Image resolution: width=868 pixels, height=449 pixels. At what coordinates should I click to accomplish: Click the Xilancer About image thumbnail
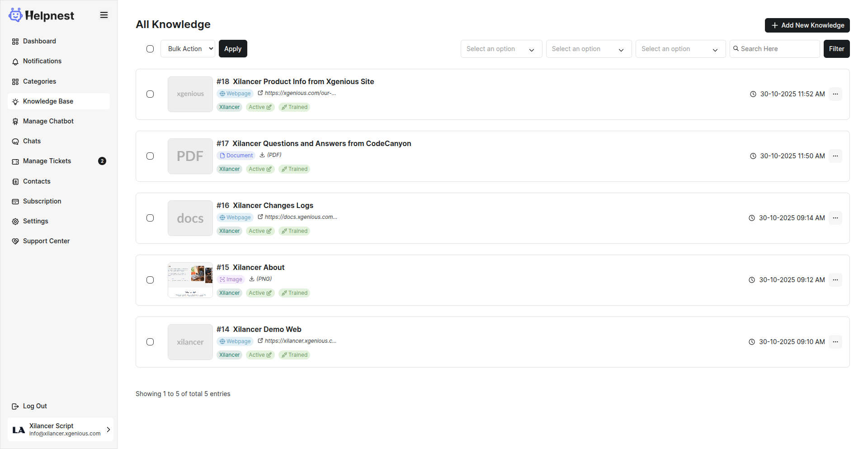pyautogui.click(x=190, y=280)
